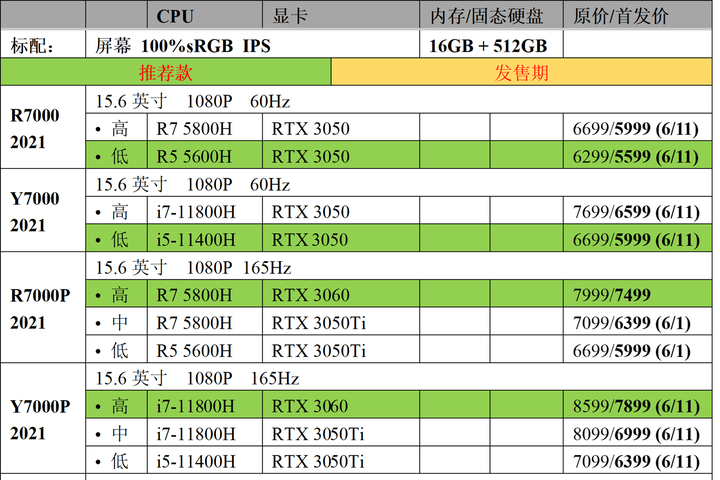
Task: Select i7-11800H in the Y7000 2021 高 row
Action: pos(196,212)
